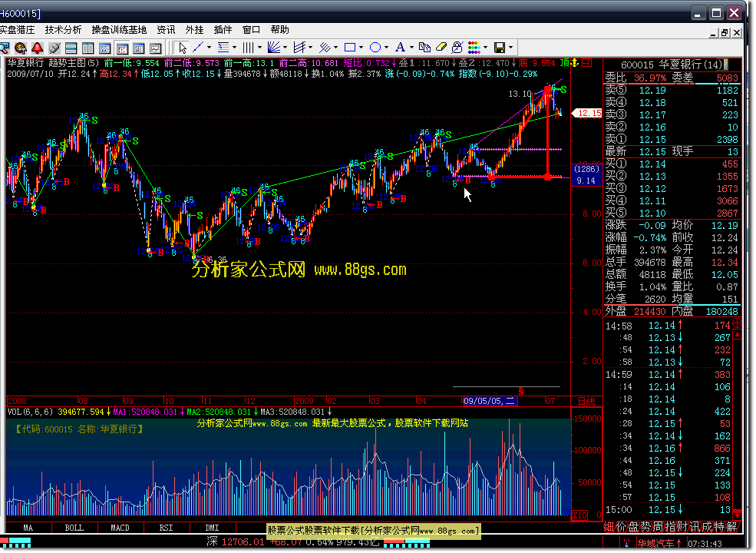756x553 pixels.
Task: Click the red box icon beside 顶
Action: [587, 63]
